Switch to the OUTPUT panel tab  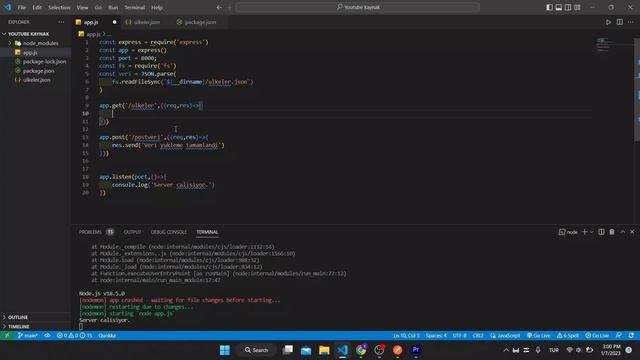(x=132, y=232)
